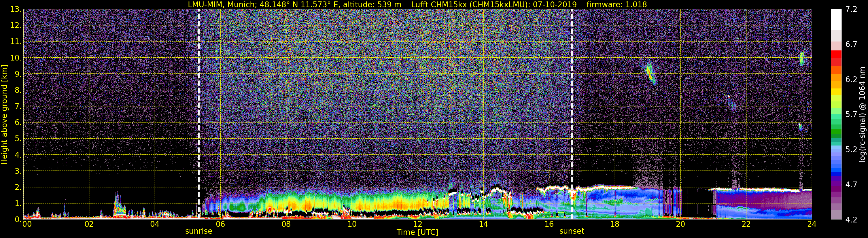Click the time axis tick label '04'
The image size is (868, 238).
(x=155, y=224)
